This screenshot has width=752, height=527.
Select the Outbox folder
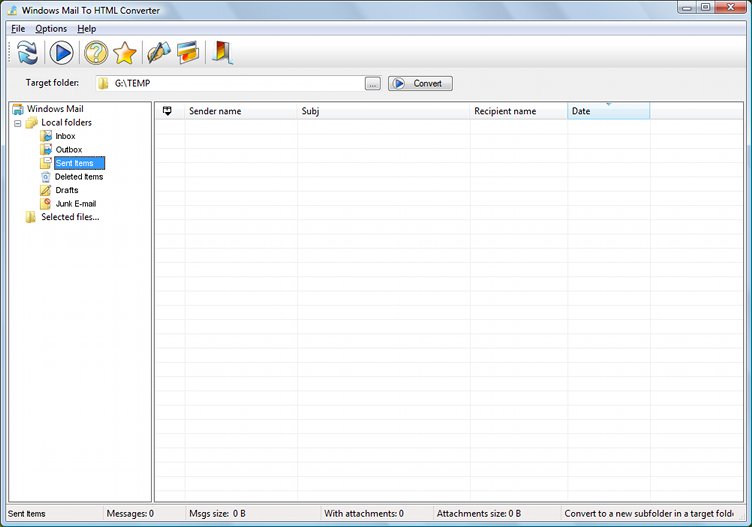pos(69,150)
